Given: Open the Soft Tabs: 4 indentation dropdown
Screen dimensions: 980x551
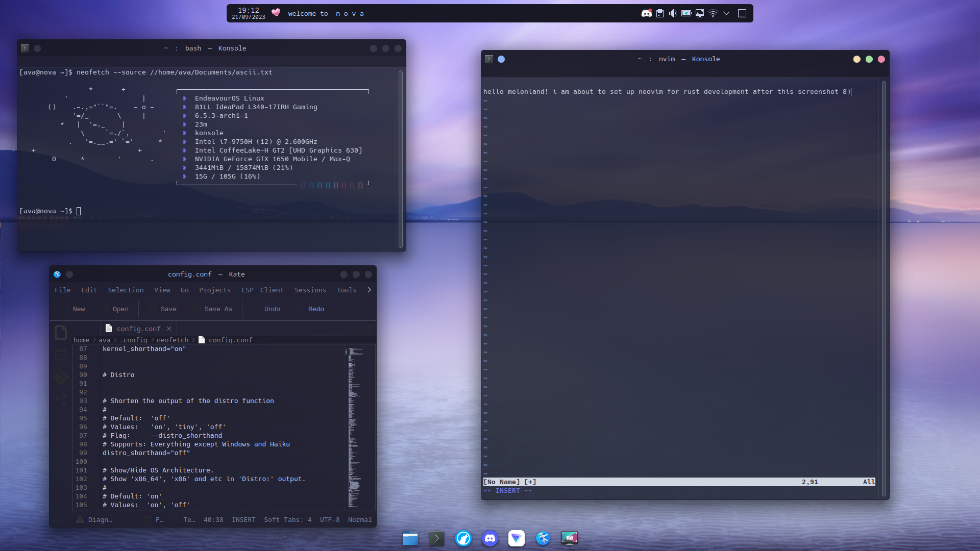Looking at the screenshot, I should 287,520.
